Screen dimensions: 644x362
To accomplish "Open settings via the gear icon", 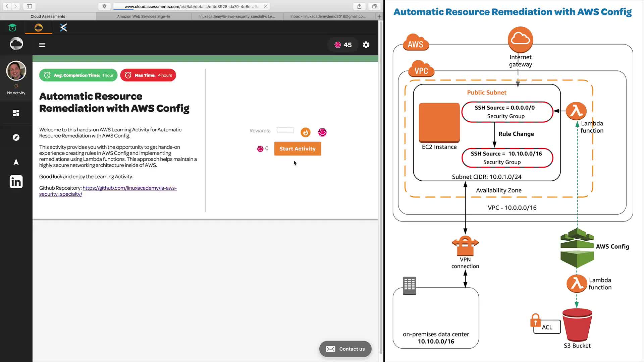I will (x=366, y=45).
